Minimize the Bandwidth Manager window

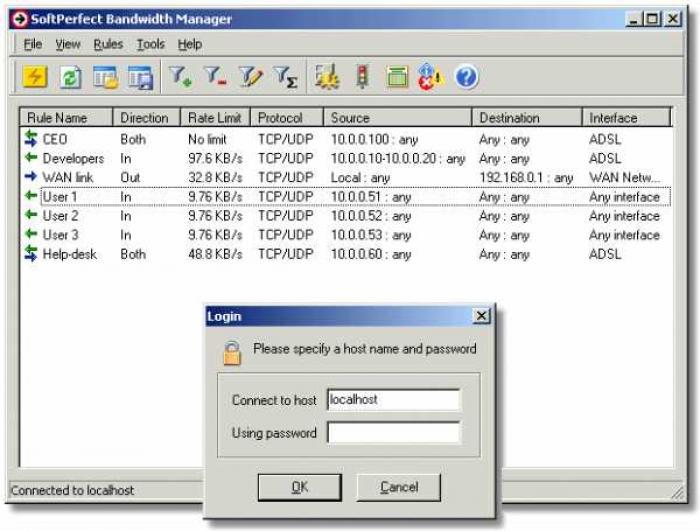point(635,19)
